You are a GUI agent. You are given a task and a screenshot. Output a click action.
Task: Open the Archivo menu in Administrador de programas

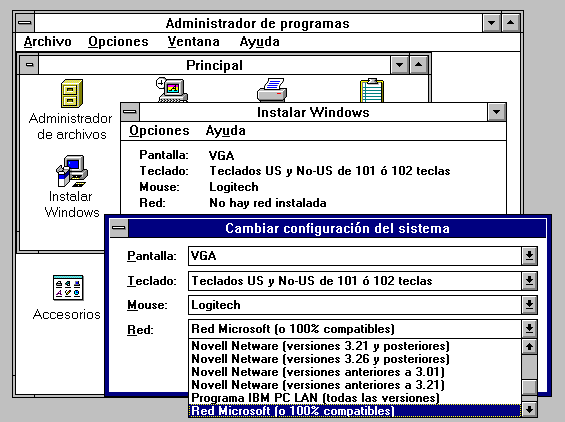[x=48, y=42]
